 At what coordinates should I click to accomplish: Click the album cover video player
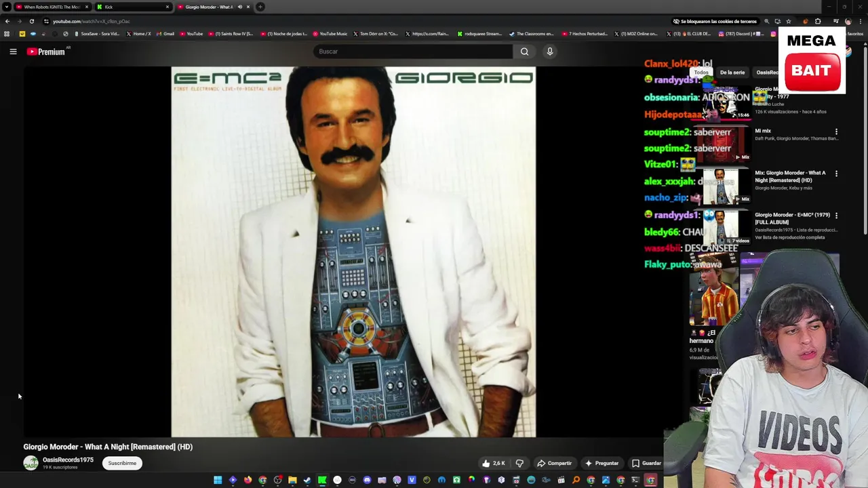point(353,251)
